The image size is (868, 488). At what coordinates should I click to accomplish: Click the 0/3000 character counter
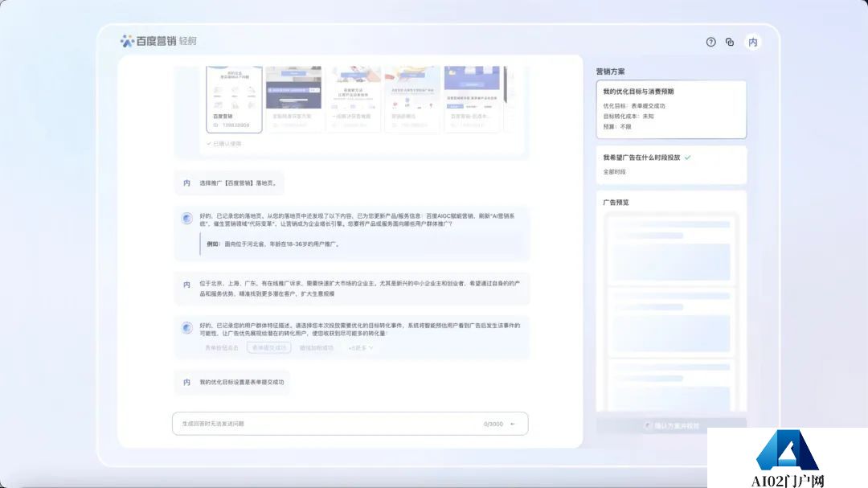[493, 424]
